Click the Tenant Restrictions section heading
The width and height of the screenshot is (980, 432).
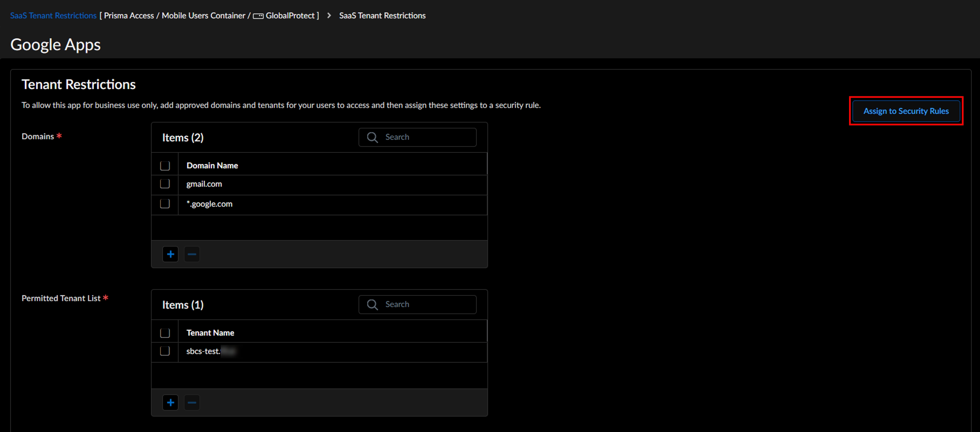(78, 84)
